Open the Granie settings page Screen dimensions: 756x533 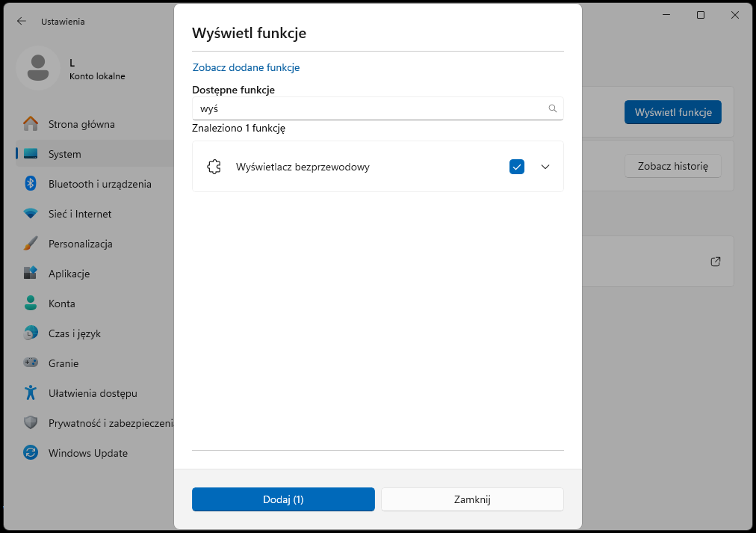click(x=63, y=363)
